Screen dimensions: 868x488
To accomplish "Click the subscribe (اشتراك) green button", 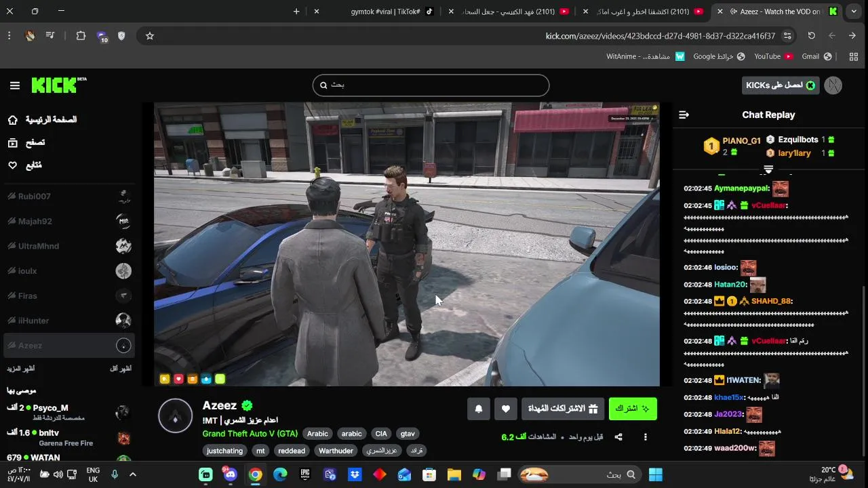I will 633,409.
